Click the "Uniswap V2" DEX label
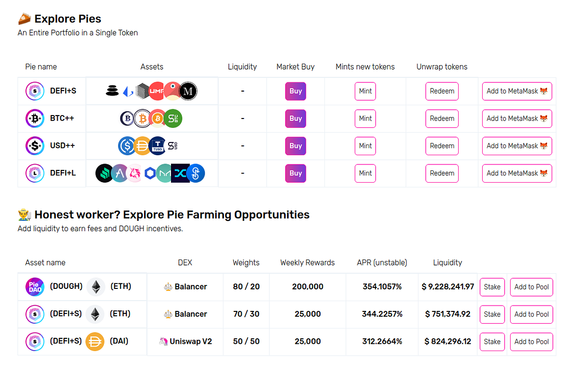The image size is (588, 378). (x=191, y=341)
